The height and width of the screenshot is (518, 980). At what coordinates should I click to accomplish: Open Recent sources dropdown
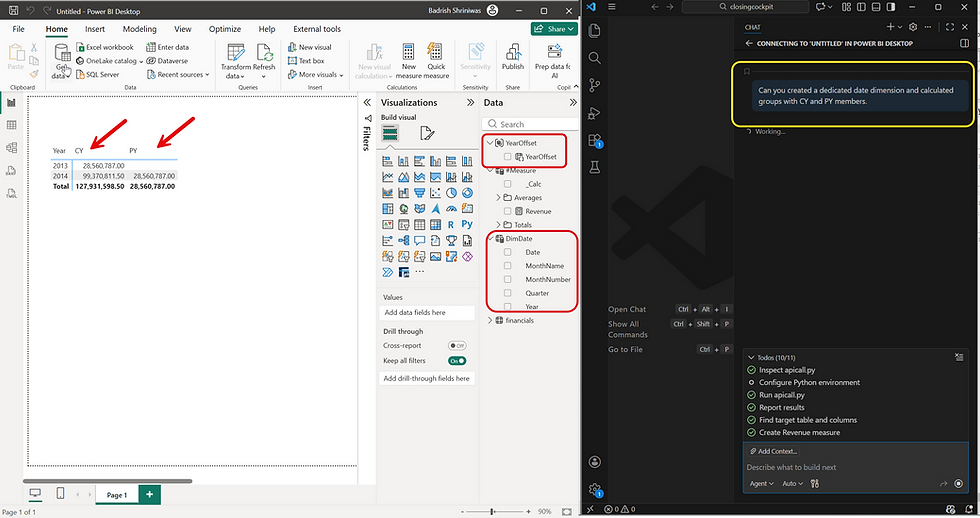point(179,74)
